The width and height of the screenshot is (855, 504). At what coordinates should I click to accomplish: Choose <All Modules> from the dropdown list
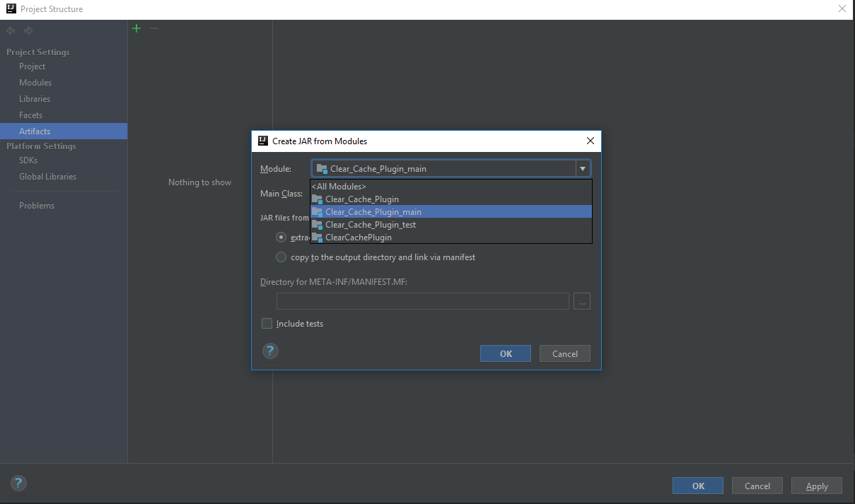pos(339,187)
